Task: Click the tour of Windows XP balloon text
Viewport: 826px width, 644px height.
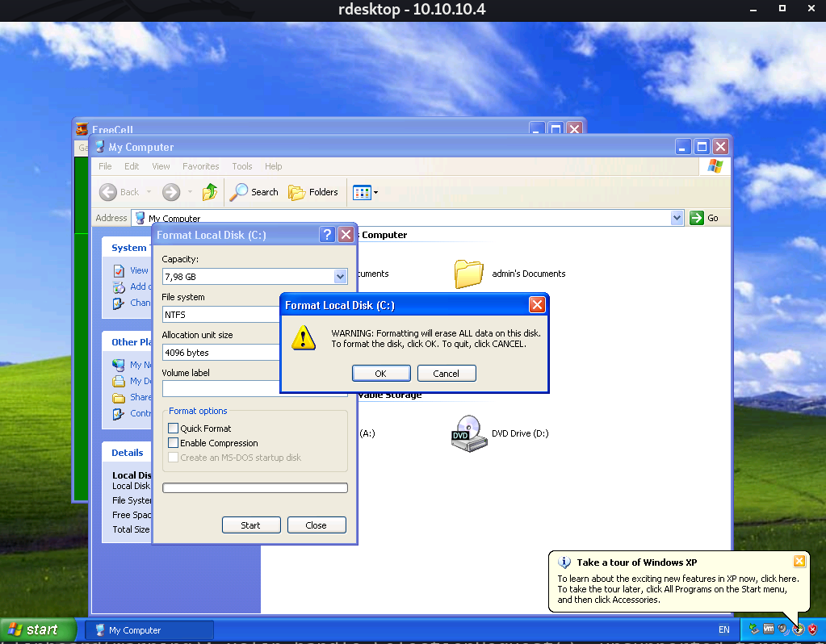Action: (x=678, y=588)
